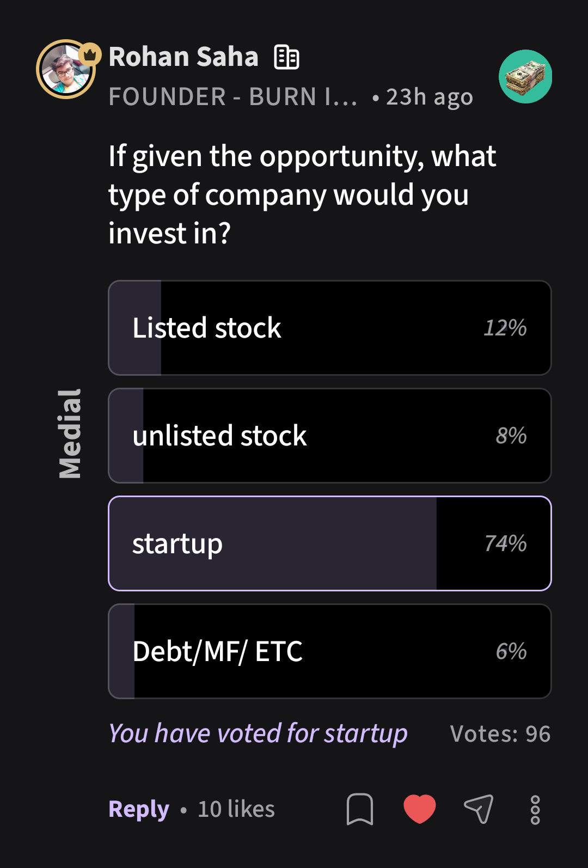The image size is (588, 868).
Task: Open the Rohan Saha author name
Action: [183, 57]
